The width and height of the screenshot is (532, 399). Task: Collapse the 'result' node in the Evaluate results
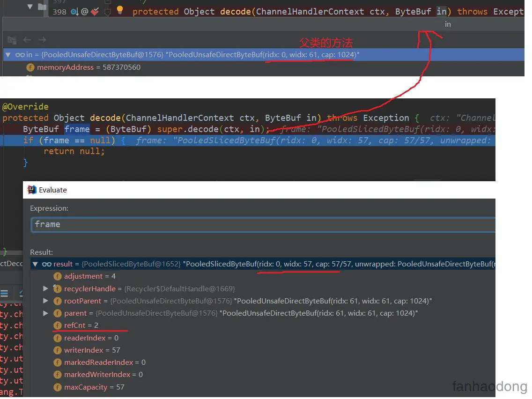coord(35,264)
